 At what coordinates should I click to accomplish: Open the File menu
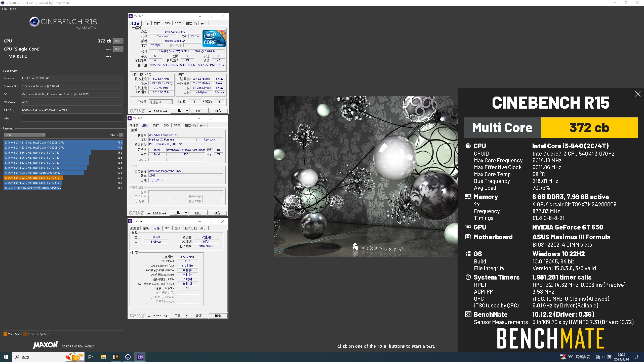click(4, 9)
